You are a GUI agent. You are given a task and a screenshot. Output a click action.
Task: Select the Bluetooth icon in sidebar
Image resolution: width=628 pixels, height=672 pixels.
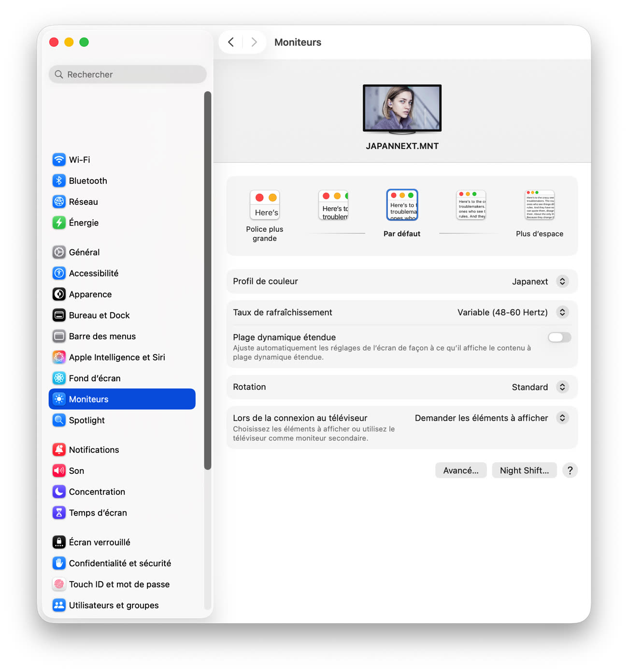pyautogui.click(x=59, y=181)
